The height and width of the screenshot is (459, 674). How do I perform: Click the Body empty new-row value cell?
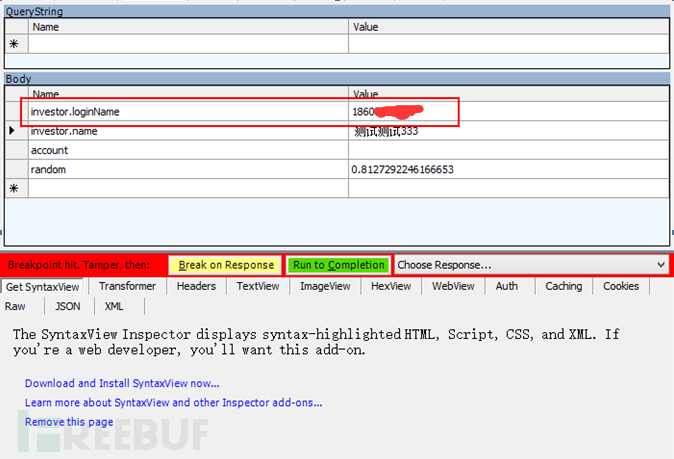pos(509,188)
